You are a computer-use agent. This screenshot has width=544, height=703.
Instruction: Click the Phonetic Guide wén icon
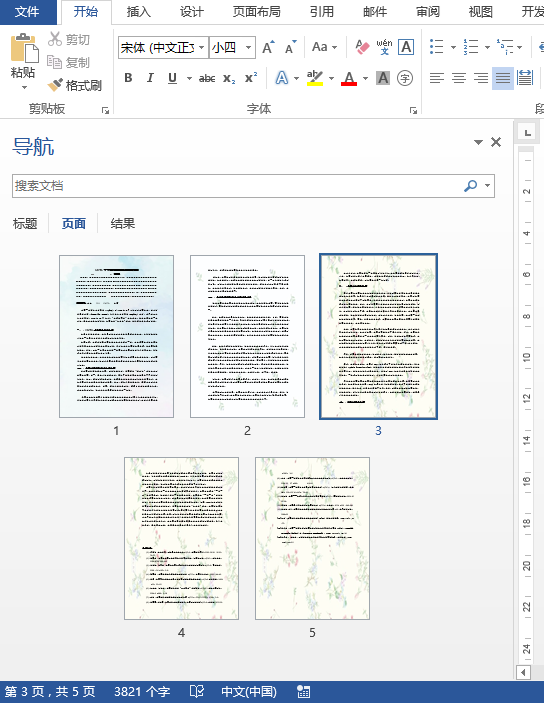pyautogui.click(x=384, y=47)
